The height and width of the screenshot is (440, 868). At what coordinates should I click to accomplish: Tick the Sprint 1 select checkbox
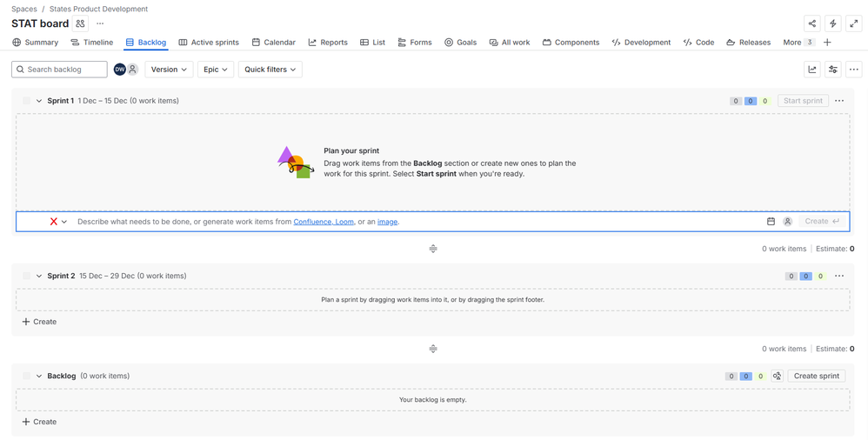(x=27, y=101)
